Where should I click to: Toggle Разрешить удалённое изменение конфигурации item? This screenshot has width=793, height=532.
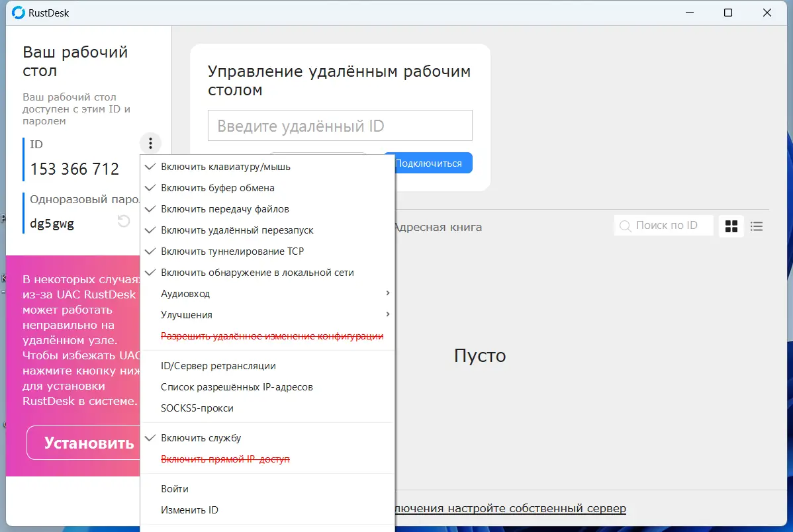coord(267,336)
